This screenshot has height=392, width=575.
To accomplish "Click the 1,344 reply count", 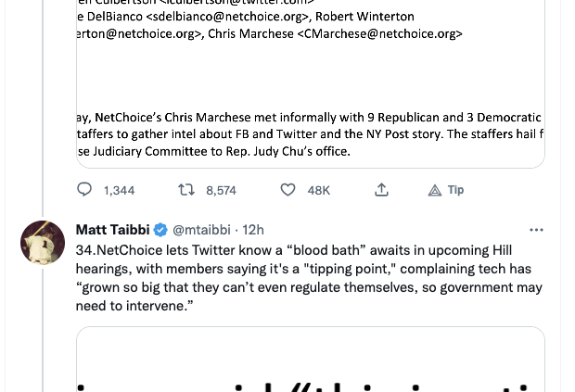I will click(x=119, y=190).
